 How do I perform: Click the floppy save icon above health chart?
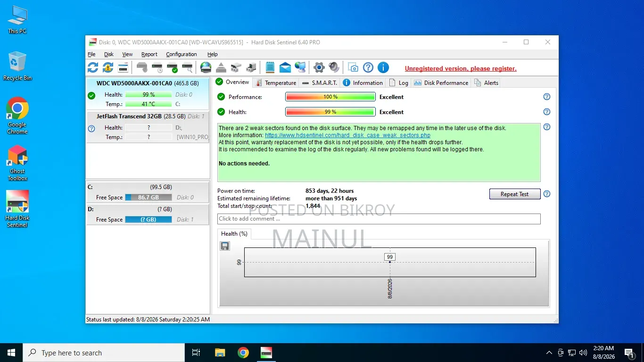(x=225, y=246)
